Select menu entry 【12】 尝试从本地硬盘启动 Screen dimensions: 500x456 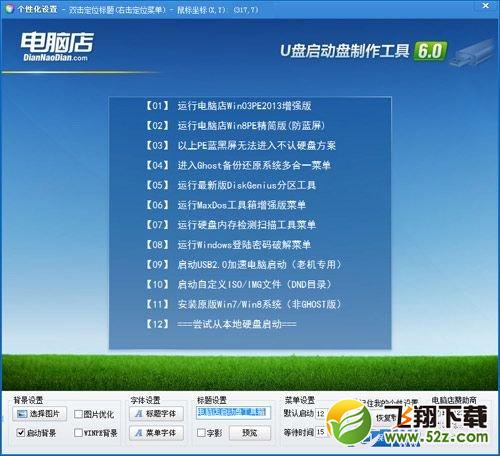pyautogui.click(x=220, y=324)
